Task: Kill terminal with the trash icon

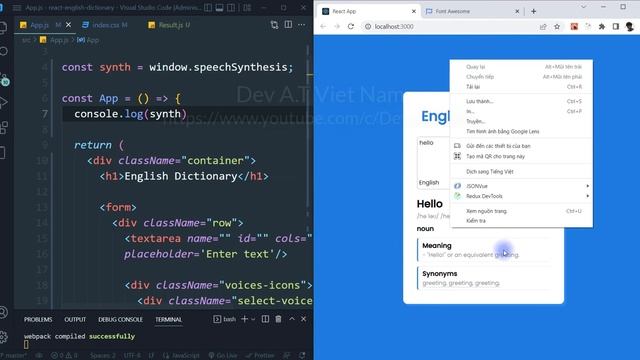Action: click(278, 319)
